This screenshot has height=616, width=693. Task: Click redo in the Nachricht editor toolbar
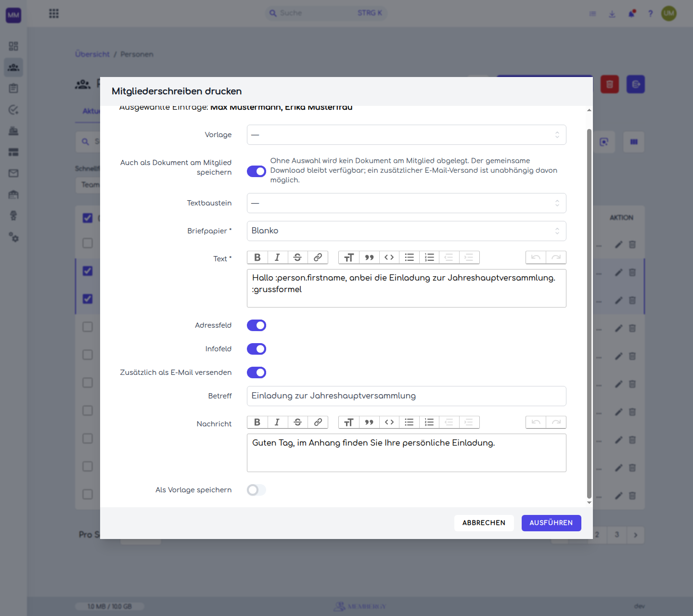[556, 422]
